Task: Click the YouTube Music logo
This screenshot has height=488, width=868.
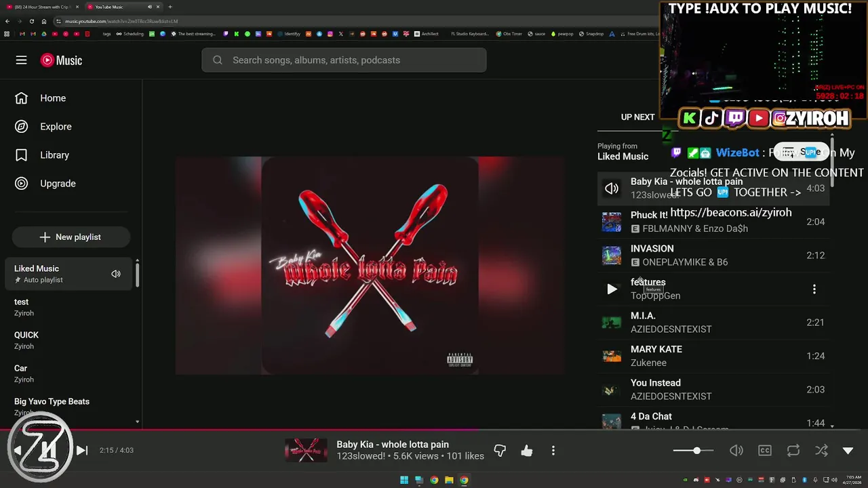Action: coord(61,60)
